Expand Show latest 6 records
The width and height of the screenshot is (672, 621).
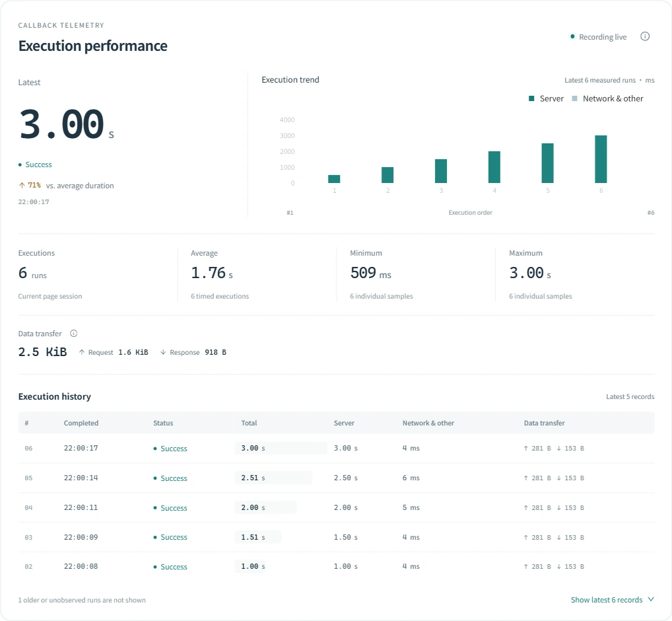pos(612,600)
